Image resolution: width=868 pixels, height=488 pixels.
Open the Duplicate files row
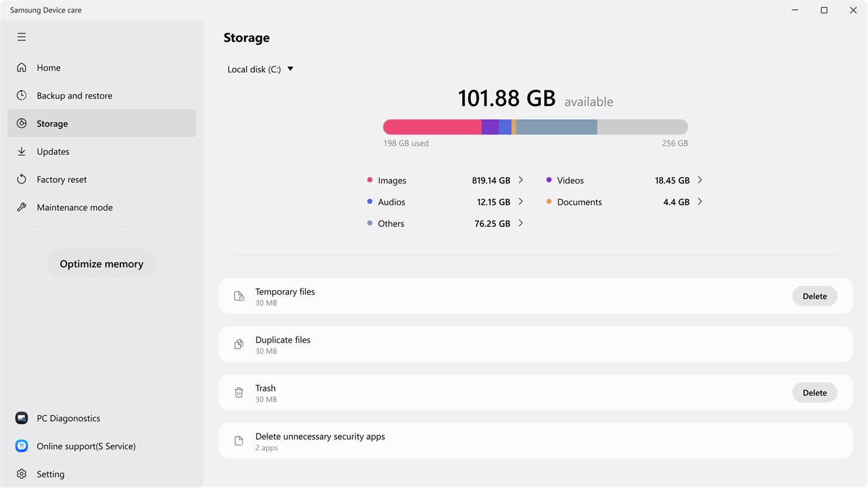click(x=535, y=345)
